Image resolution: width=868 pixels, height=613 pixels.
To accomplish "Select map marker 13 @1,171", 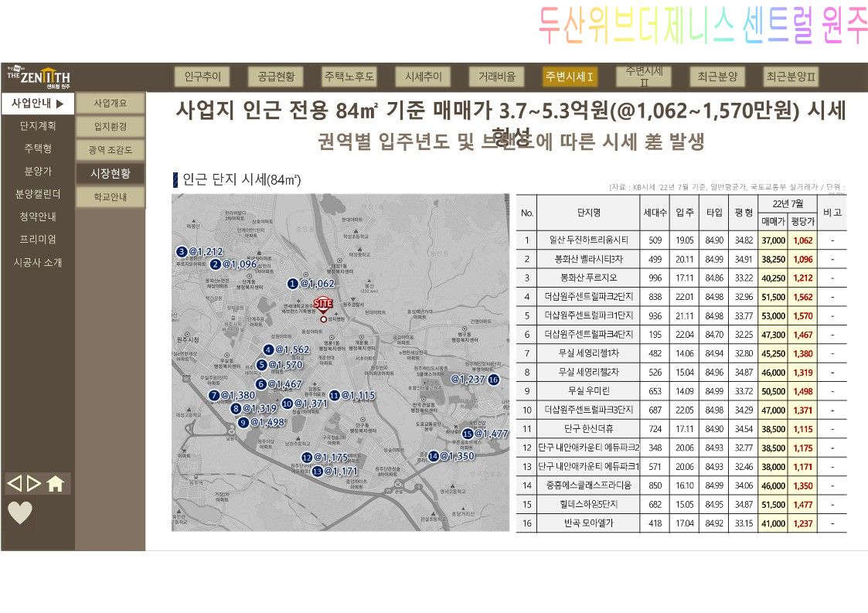I will (x=335, y=472).
